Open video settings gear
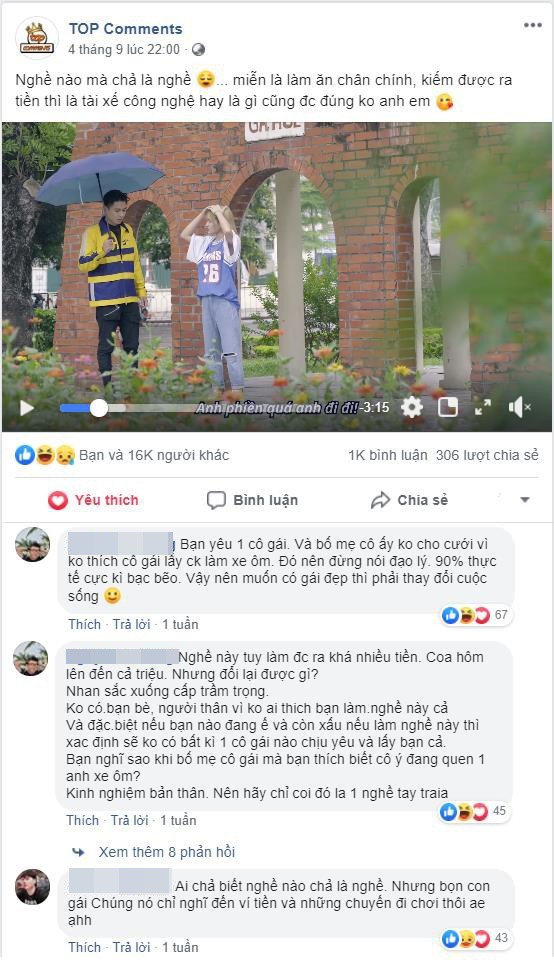The height and width of the screenshot is (964, 554). click(412, 407)
